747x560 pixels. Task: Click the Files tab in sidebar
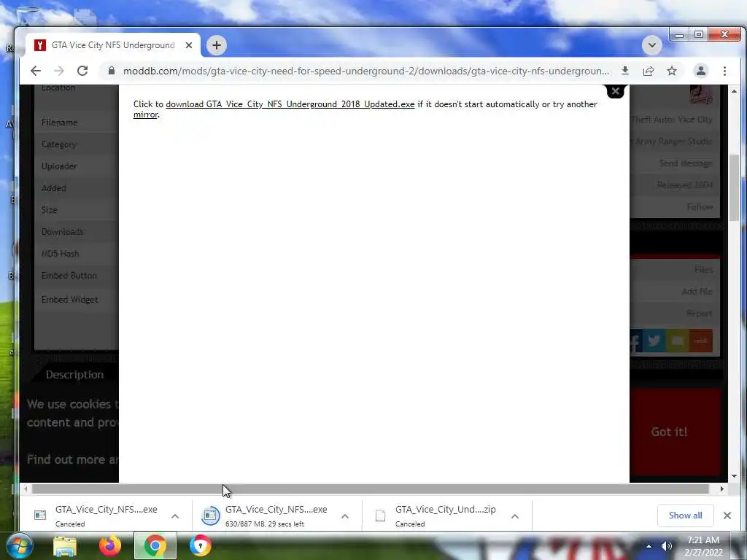click(704, 270)
